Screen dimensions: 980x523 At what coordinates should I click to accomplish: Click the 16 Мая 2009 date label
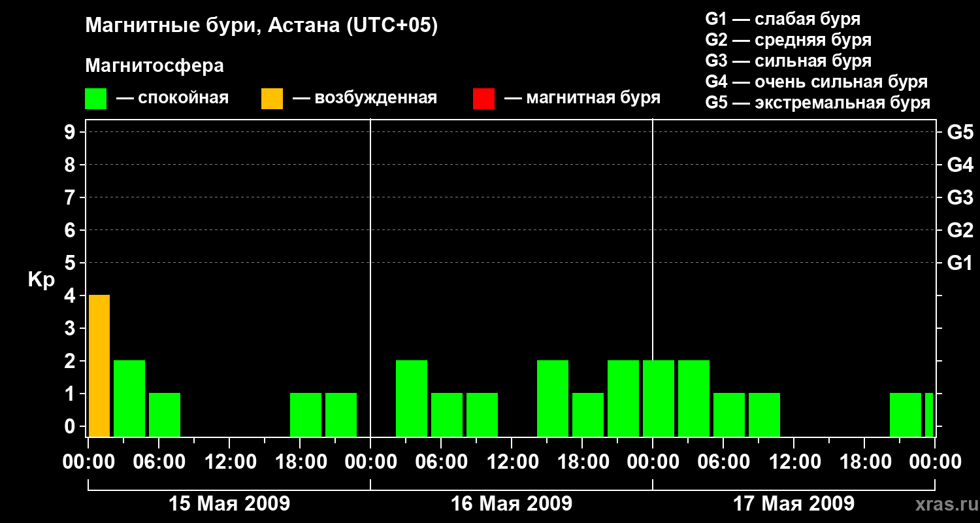[x=512, y=504]
